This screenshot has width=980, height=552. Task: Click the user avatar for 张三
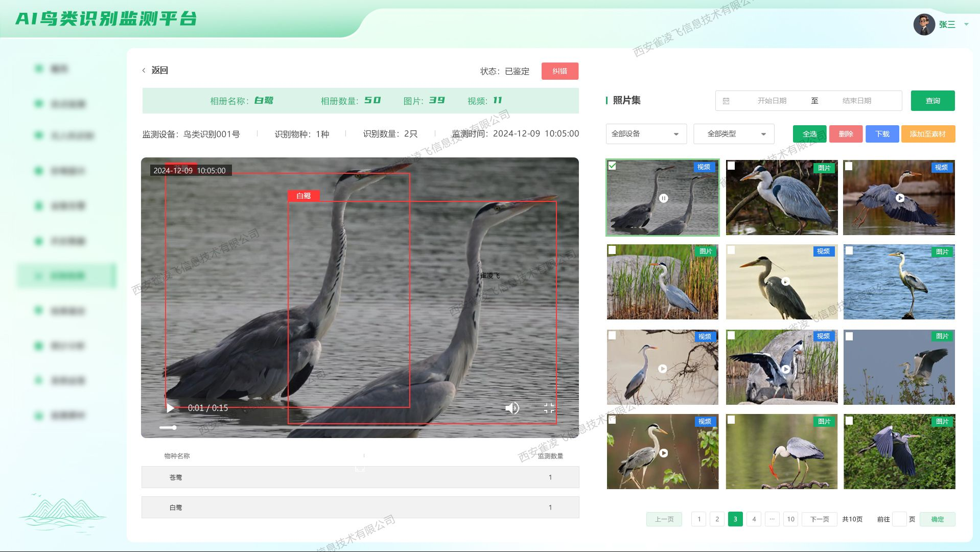(924, 25)
